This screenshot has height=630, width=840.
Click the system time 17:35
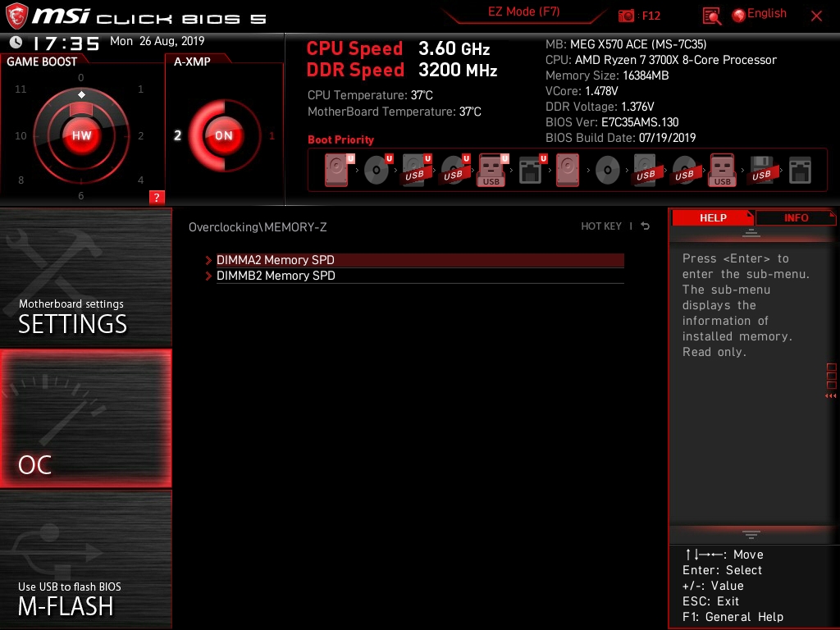coord(66,43)
